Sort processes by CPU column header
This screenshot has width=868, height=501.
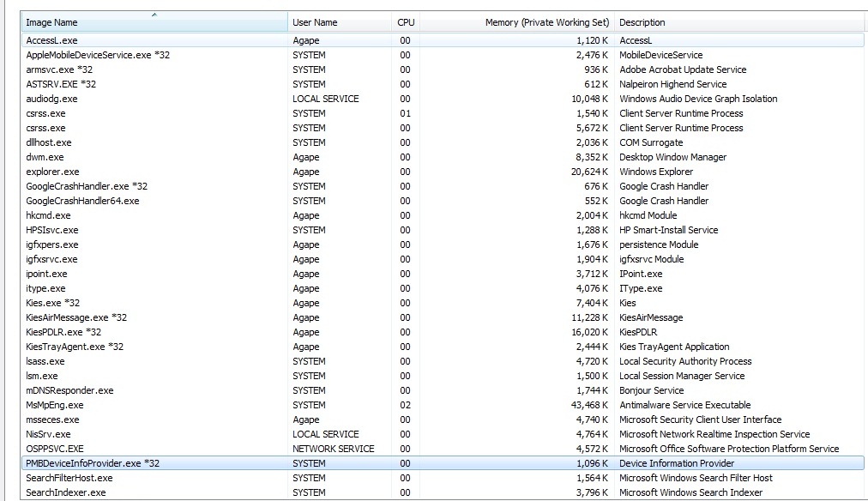(405, 22)
